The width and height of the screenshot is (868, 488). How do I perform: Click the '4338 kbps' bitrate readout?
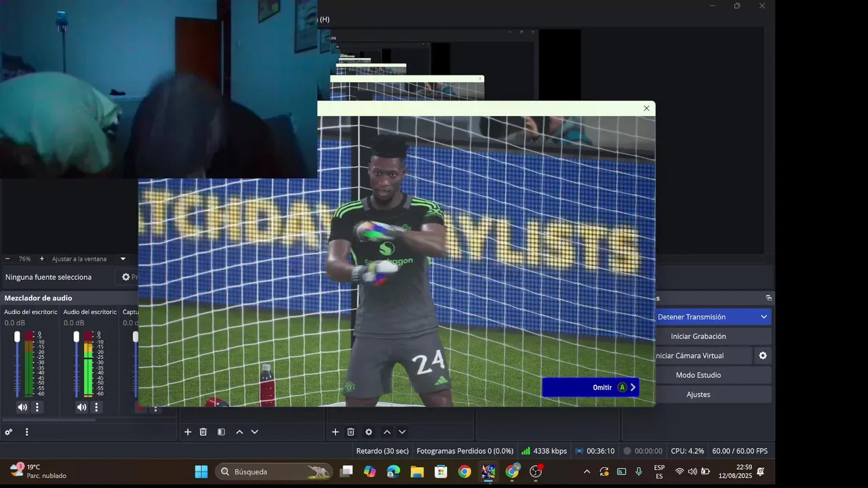point(550,451)
